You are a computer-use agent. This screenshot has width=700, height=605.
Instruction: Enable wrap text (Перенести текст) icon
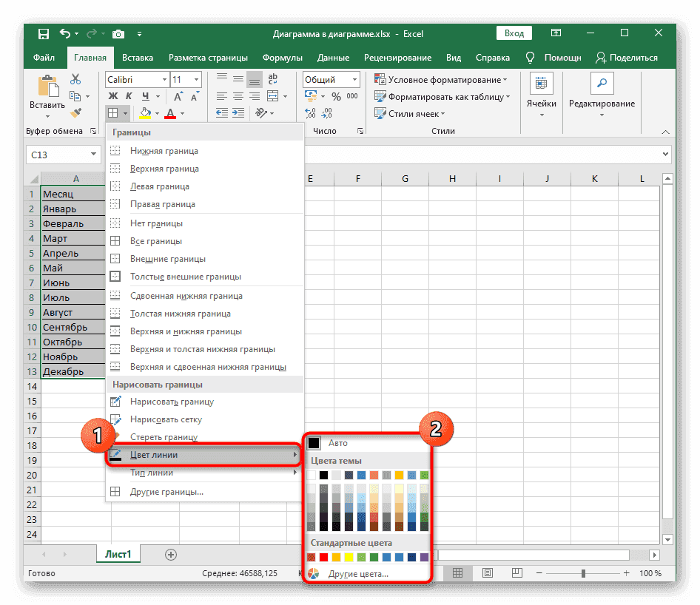pos(272,79)
